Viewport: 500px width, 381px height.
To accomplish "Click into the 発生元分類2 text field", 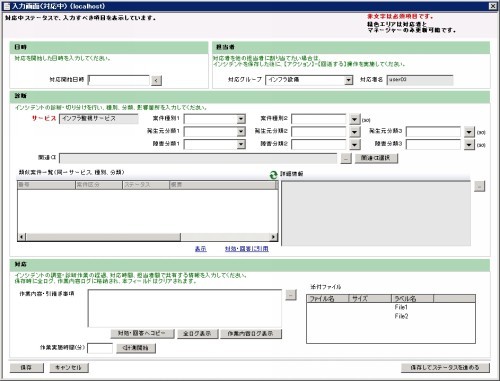I will coord(319,132).
